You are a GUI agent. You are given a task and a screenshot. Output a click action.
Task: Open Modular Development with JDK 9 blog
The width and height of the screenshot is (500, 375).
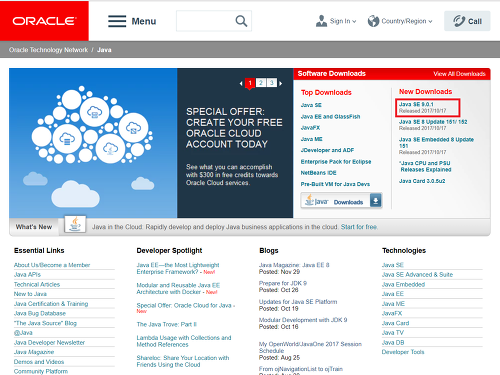(x=303, y=320)
